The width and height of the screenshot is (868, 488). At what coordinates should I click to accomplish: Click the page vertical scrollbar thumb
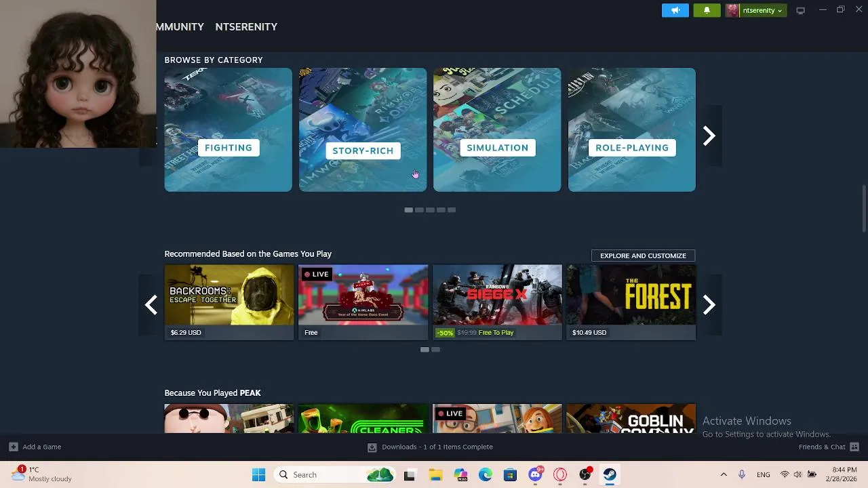tap(864, 208)
